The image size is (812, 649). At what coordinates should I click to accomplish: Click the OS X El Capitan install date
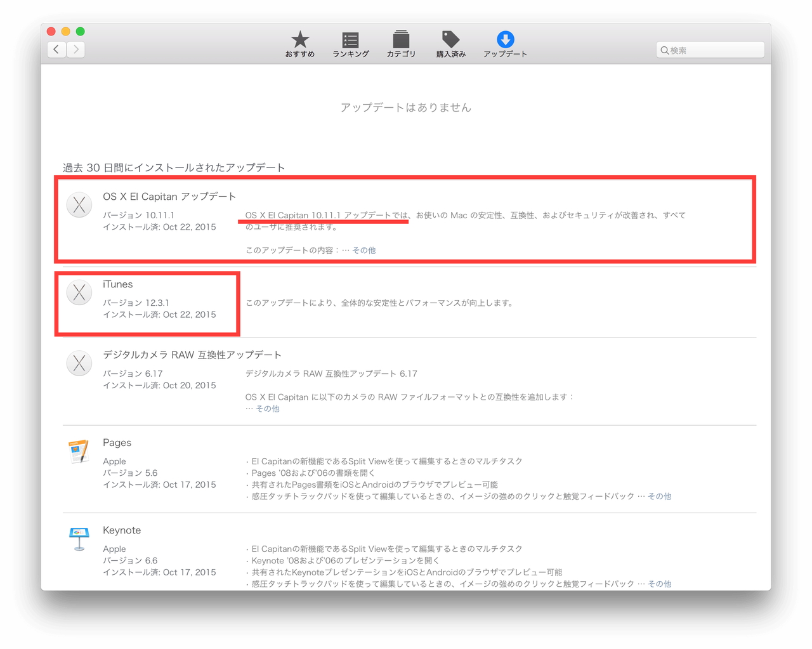[159, 226]
